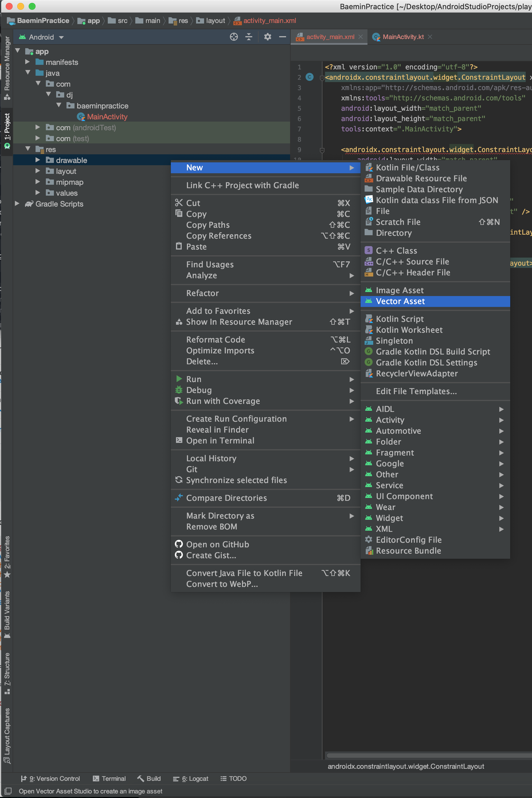This screenshot has width=532, height=798.
Task: Click the editor horizontal scrollbar
Action: click(x=429, y=755)
